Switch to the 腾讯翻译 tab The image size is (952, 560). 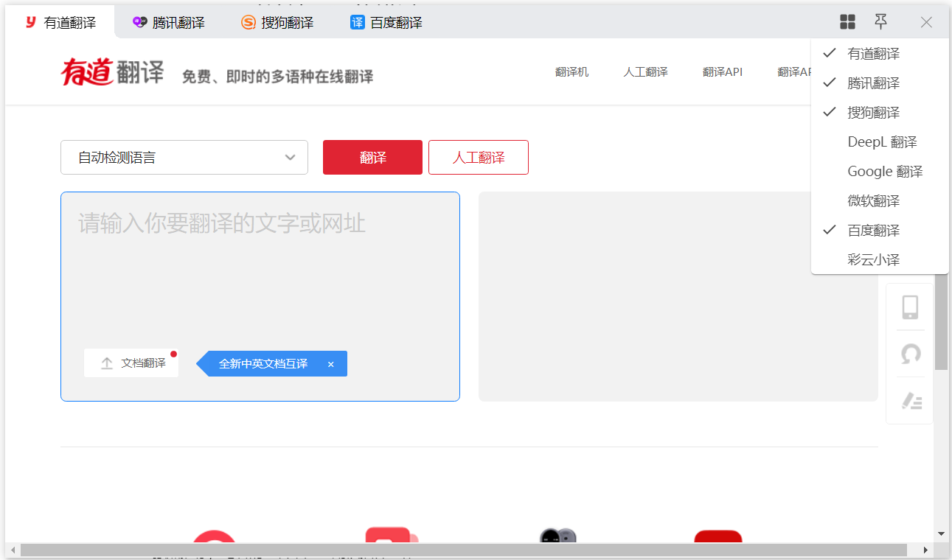tap(169, 23)
